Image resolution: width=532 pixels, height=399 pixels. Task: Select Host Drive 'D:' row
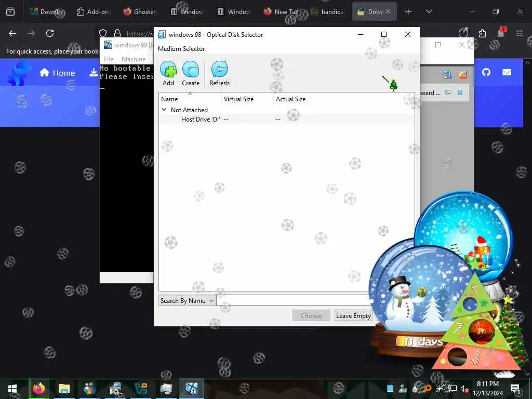[x=286, y=119]
